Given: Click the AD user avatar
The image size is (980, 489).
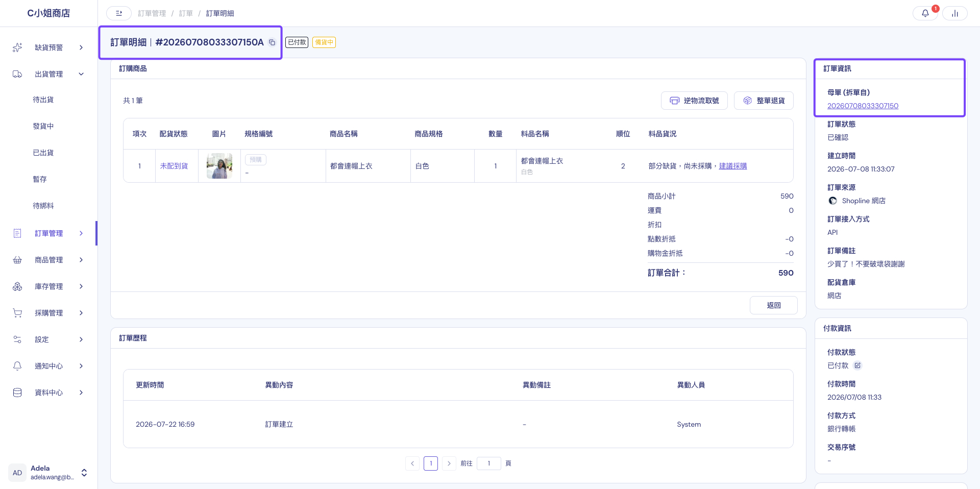Looking at the screenshot, I should pos(17,473).
